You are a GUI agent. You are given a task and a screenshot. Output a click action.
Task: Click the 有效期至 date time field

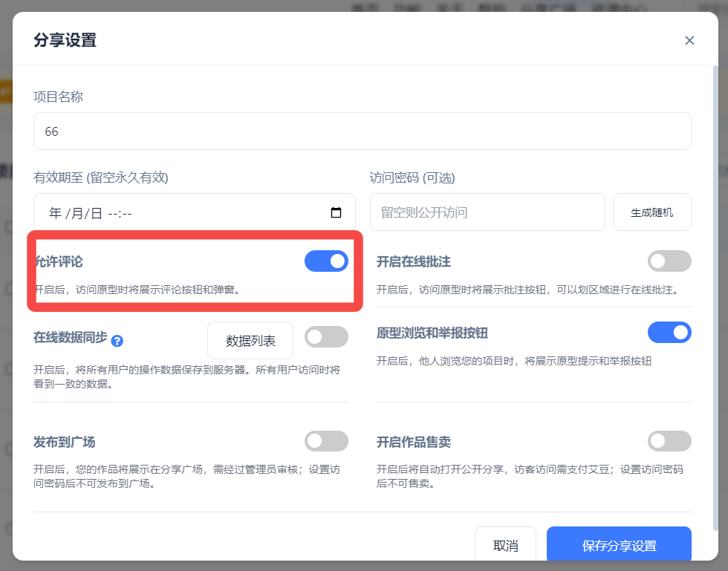click(195, 212)
